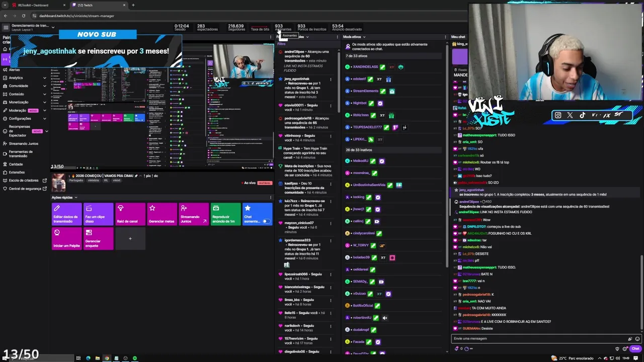Click moderator Nightbot in mods list

(x=360, y=103)
